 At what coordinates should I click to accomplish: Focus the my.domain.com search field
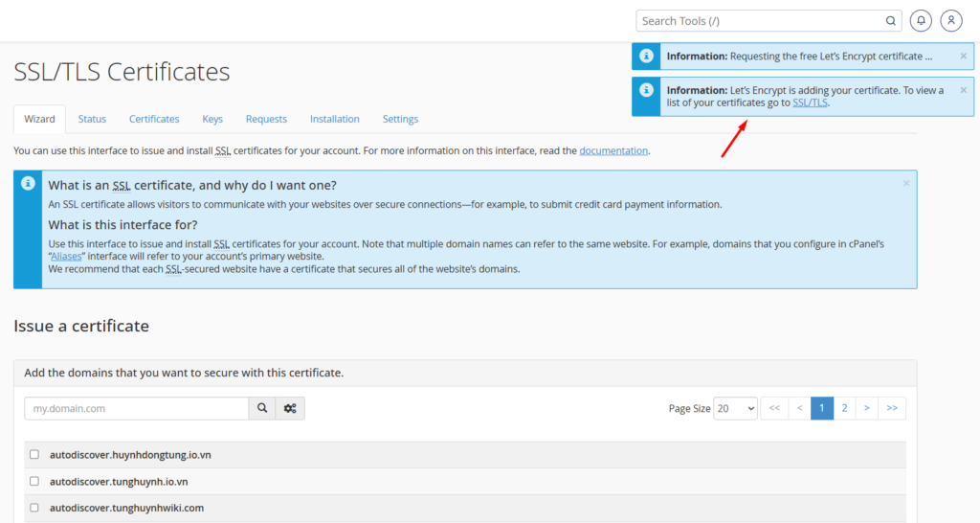tap(136, 409)
